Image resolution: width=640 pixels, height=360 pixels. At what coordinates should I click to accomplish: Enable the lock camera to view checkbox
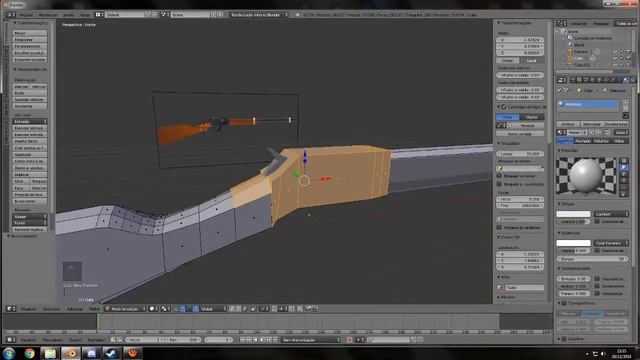point(499,184)
